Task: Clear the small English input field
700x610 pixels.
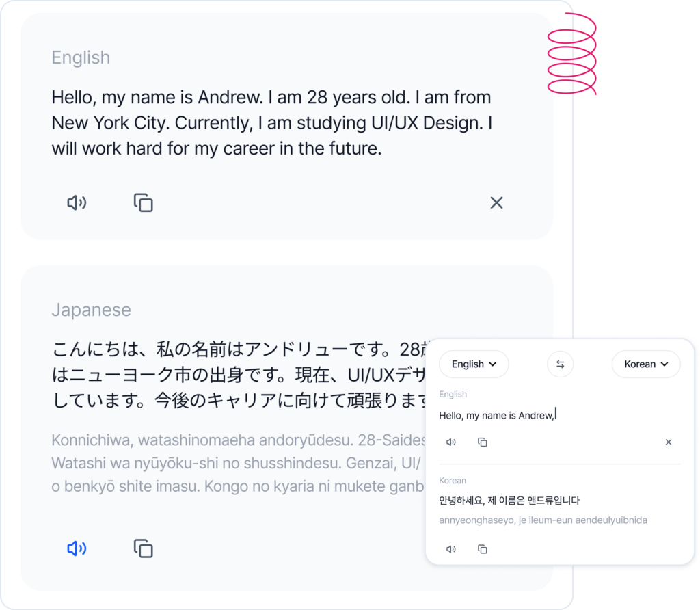Action: pos(668,442)
